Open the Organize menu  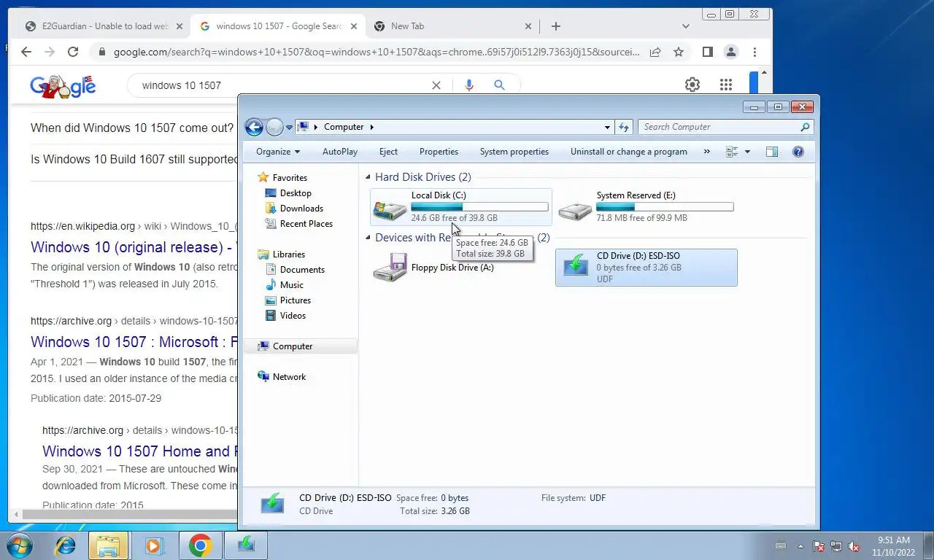[x=278, y=152]
